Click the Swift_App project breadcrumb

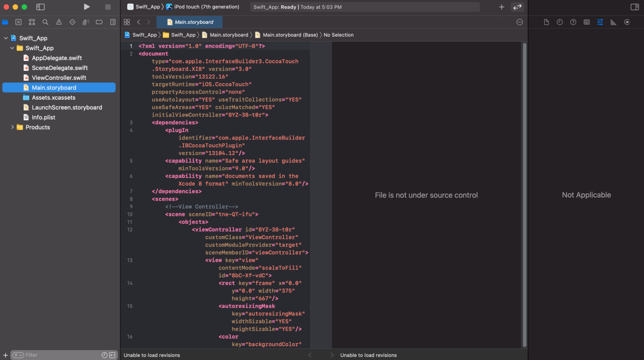point(141,35)
